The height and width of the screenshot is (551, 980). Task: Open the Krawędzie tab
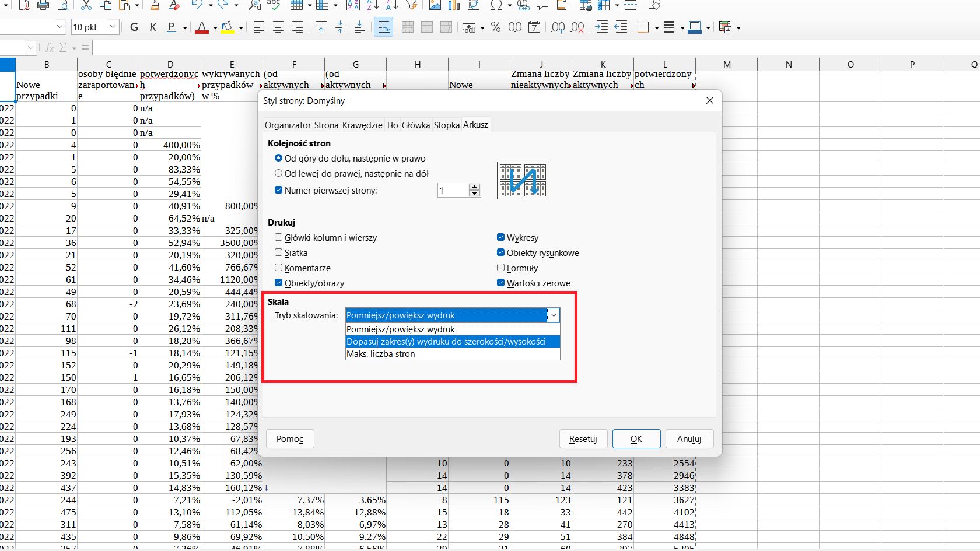coord(362,125)
